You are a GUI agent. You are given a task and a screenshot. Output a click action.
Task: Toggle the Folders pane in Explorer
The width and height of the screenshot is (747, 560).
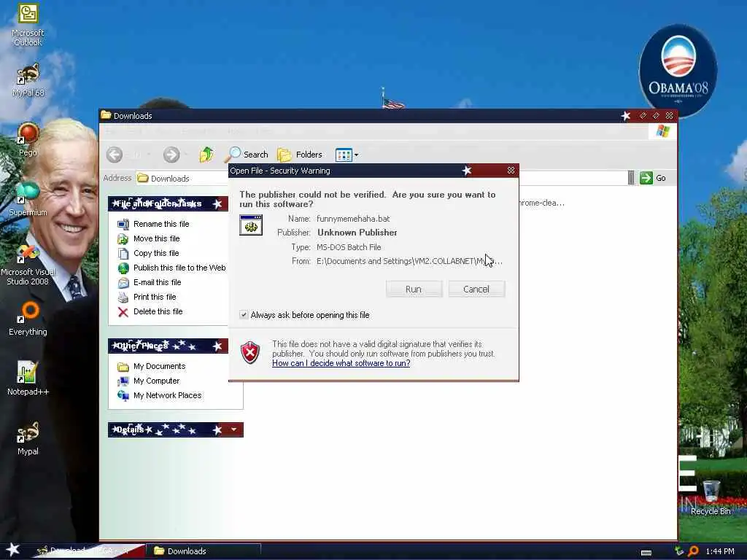(x=300, y=155)
